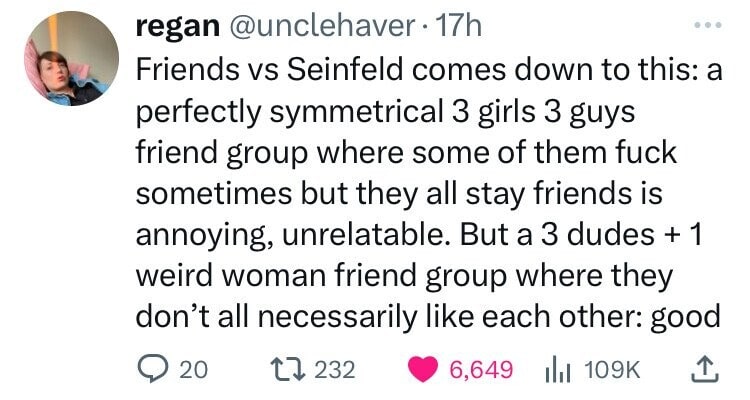
Task: Open the three-dot more options menu
Action: point(707,26)
